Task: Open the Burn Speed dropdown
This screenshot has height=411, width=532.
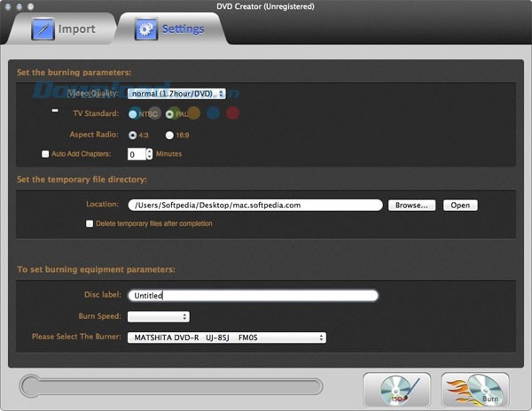Action: [159, 317]
